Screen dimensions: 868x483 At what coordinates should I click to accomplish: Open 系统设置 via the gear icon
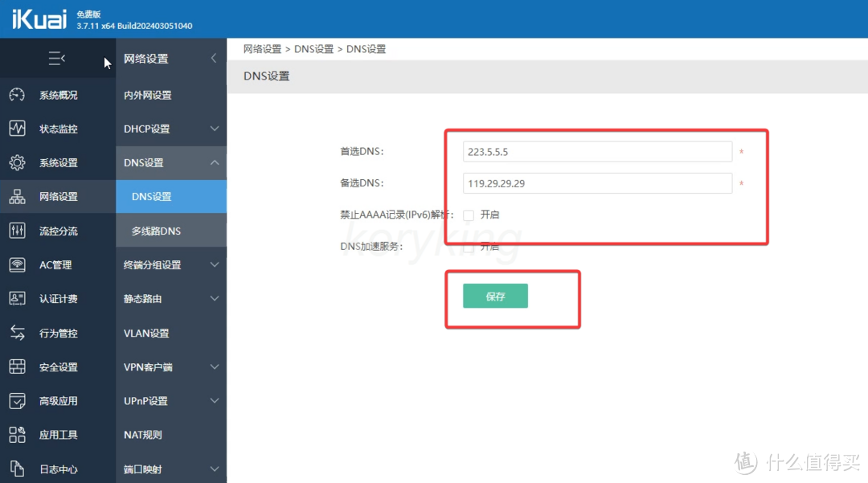(16, 162)
